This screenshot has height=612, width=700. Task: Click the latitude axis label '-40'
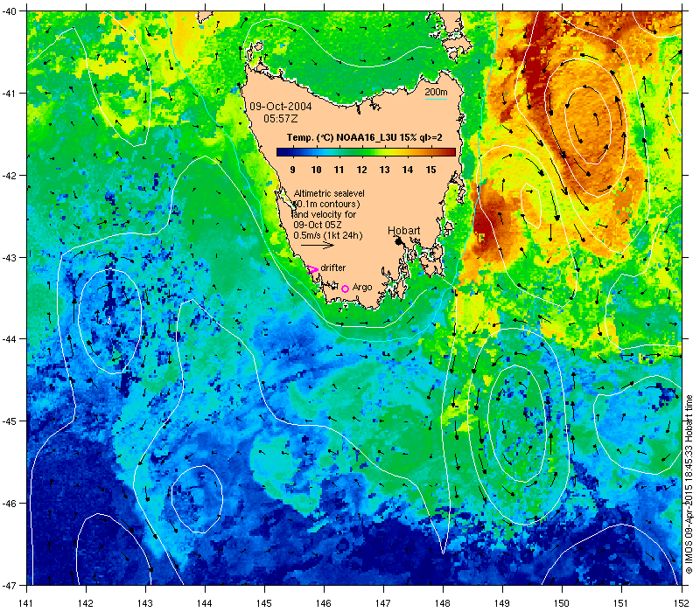(x=9, y=11)
